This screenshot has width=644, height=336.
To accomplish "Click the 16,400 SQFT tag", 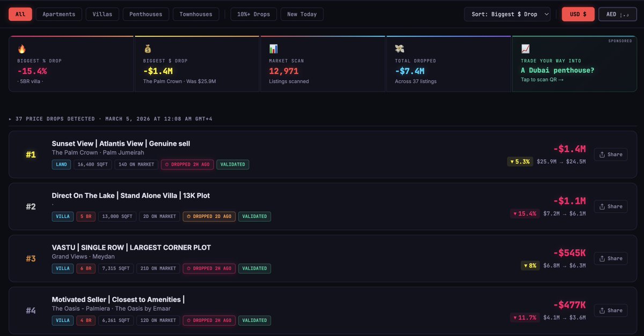I will point(93,165).
